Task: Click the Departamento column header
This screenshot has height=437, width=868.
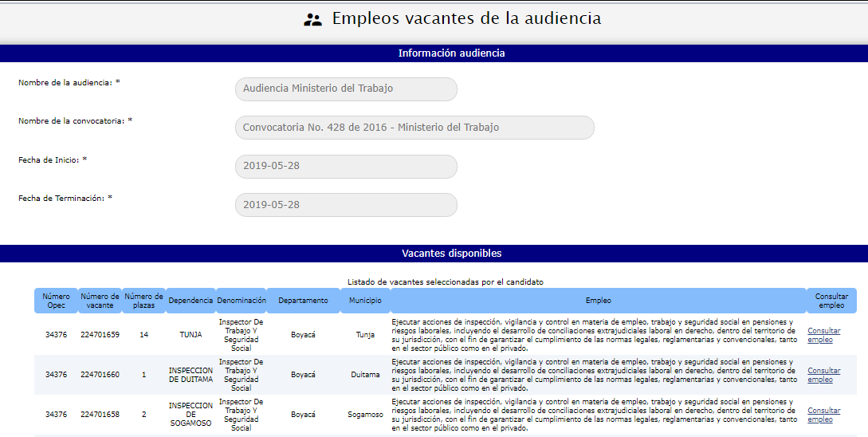Action: [303, 301]
